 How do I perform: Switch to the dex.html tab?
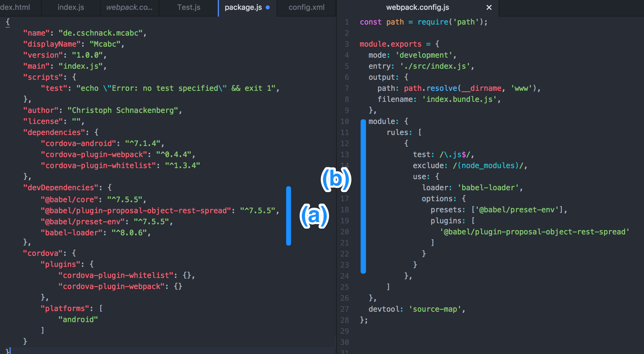point(15,7)
